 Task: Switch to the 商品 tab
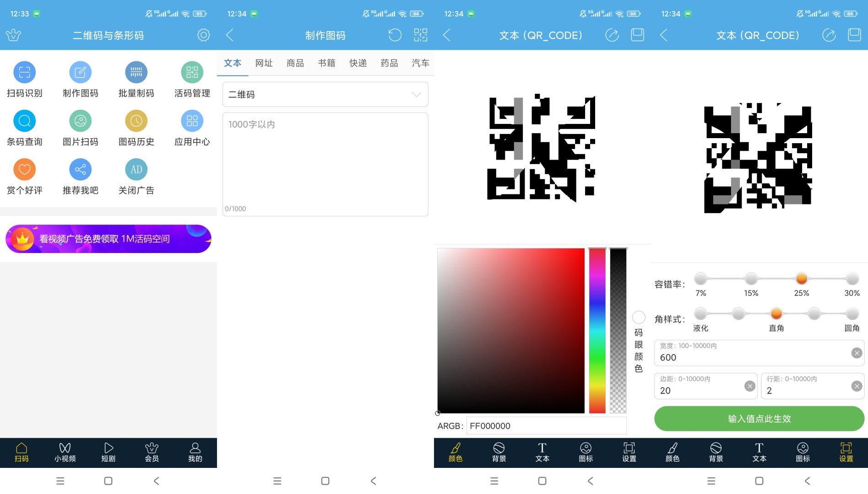295,63
